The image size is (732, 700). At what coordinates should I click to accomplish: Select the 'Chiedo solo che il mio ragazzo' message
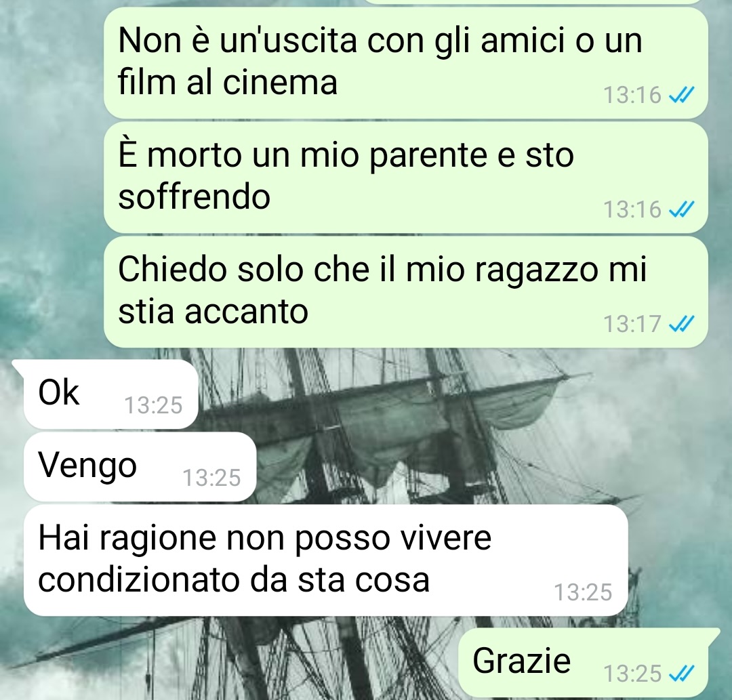pyautogui.click(x=406, y=291)
